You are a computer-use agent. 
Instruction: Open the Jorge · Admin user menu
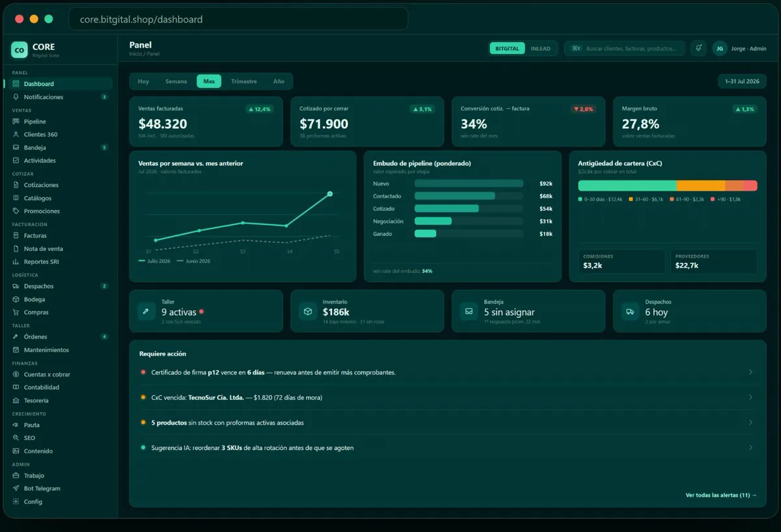(x=739, y=49)
